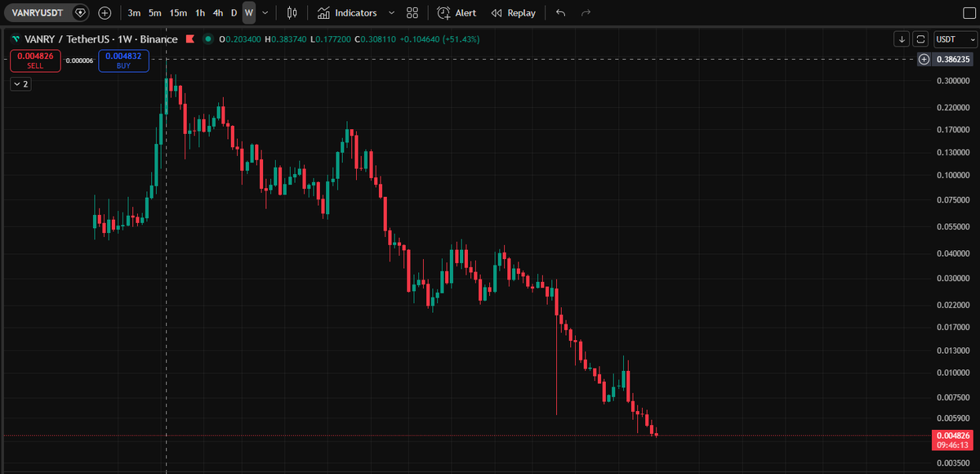Click the green market status dot
The height and width of the screenshot is (474, 980).
209,39
